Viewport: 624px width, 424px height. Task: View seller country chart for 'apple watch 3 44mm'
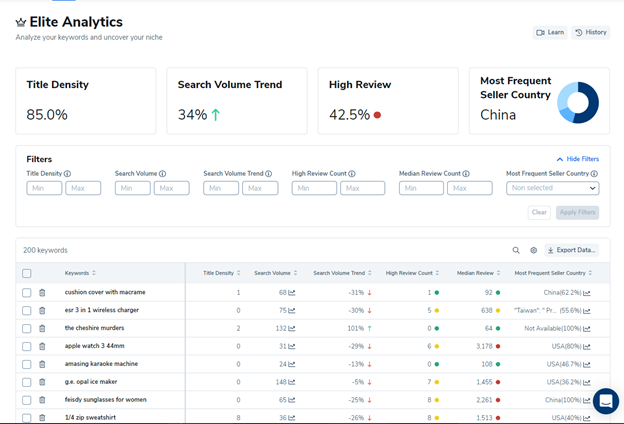[x=588, y=346]
